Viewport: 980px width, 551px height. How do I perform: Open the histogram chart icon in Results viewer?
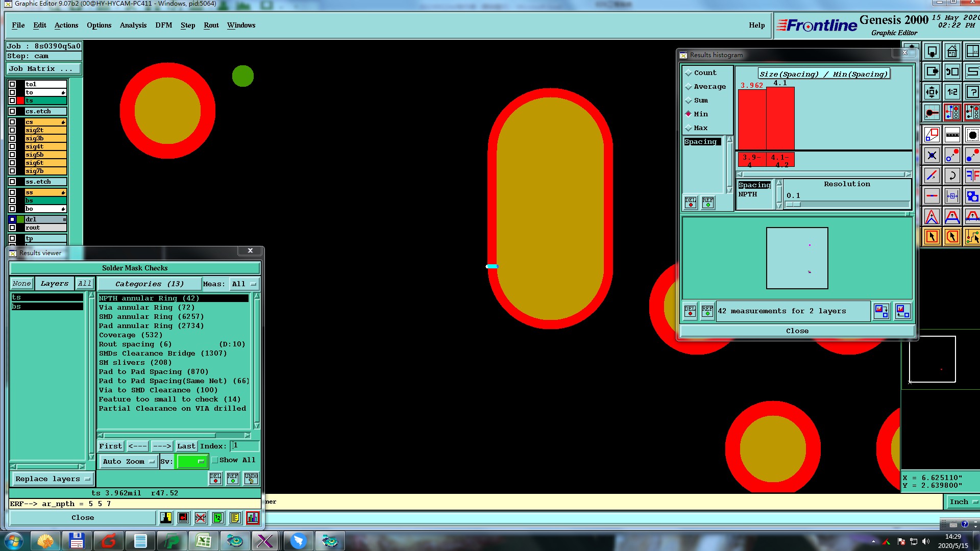coord(252,518)
